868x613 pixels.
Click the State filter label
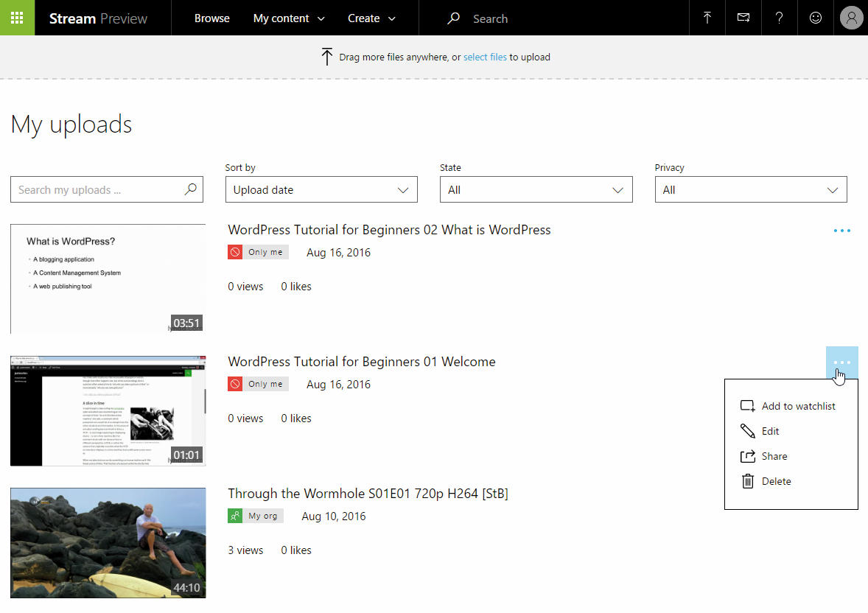[x=451, y=167]
